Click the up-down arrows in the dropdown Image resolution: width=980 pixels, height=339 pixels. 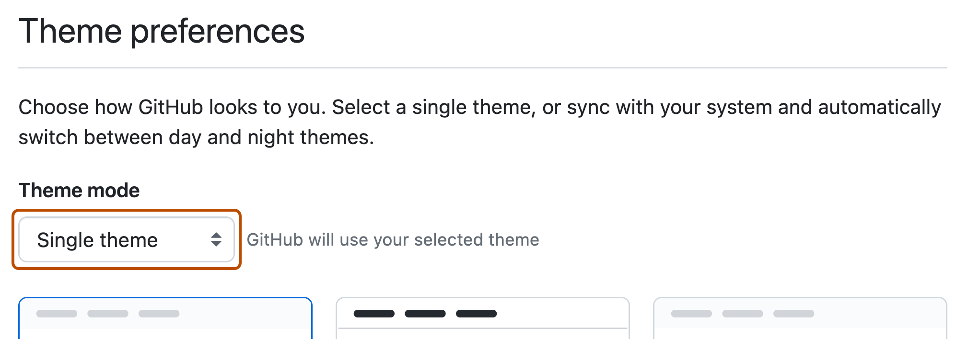point(215,239)
